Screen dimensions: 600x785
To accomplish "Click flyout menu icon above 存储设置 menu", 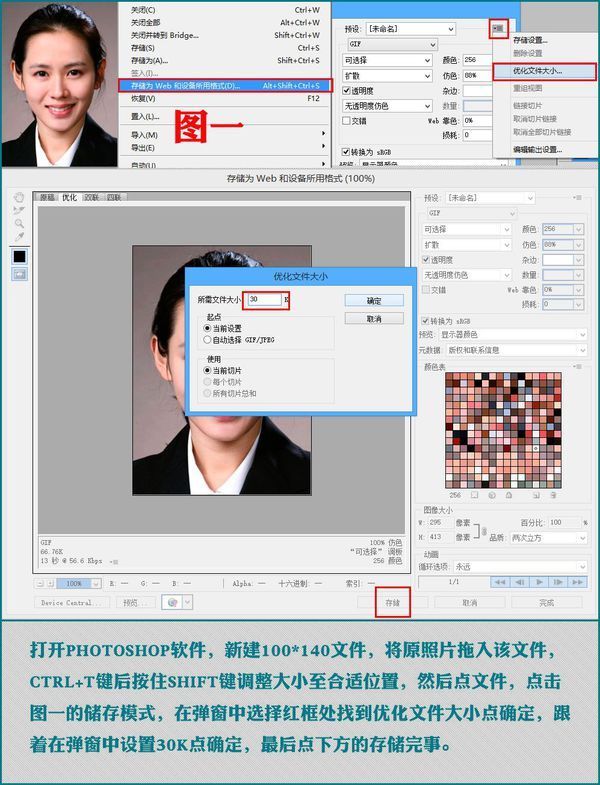I will pos(498,29).
